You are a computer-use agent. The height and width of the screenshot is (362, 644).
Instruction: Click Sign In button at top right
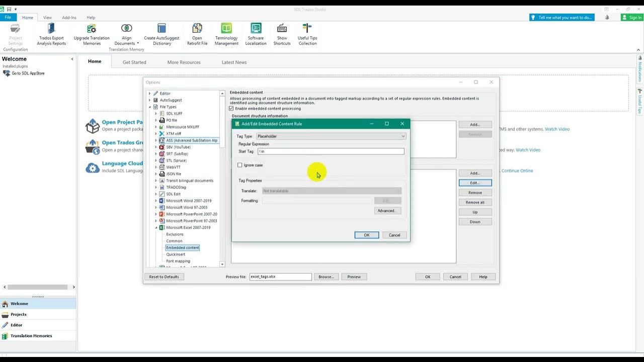pos(631,18)
